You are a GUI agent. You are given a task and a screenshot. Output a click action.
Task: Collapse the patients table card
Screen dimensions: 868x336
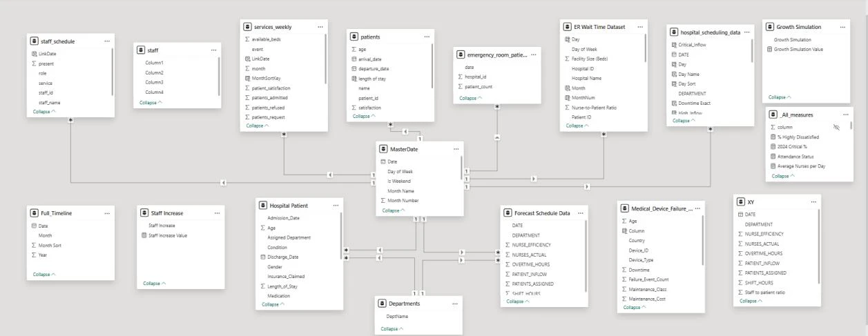tap(364, 116)
